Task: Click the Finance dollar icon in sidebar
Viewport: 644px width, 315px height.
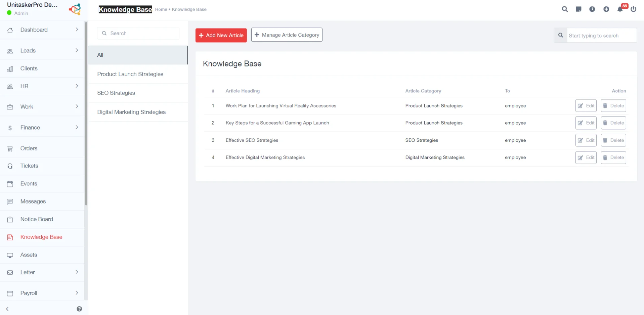Action: (x=10, y=128)
